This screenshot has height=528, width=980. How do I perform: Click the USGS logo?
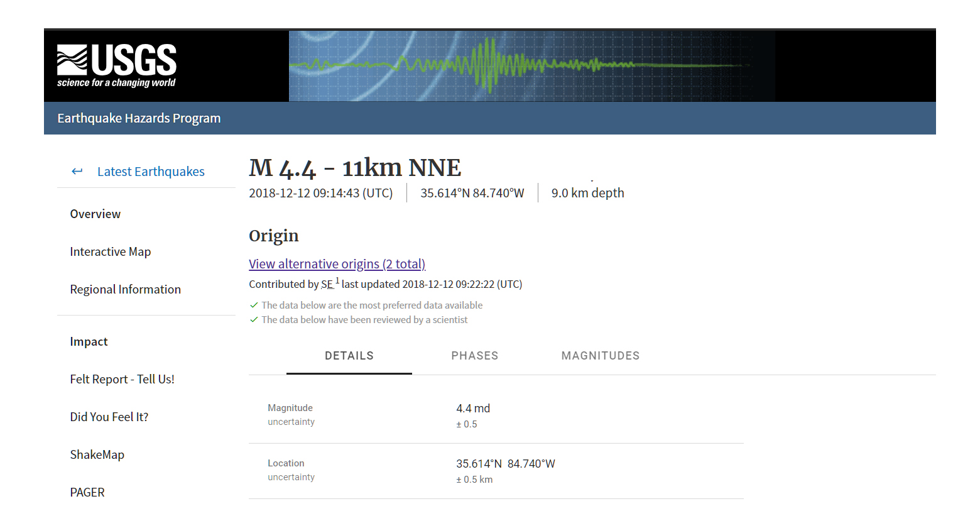click(x=117, y=65)
